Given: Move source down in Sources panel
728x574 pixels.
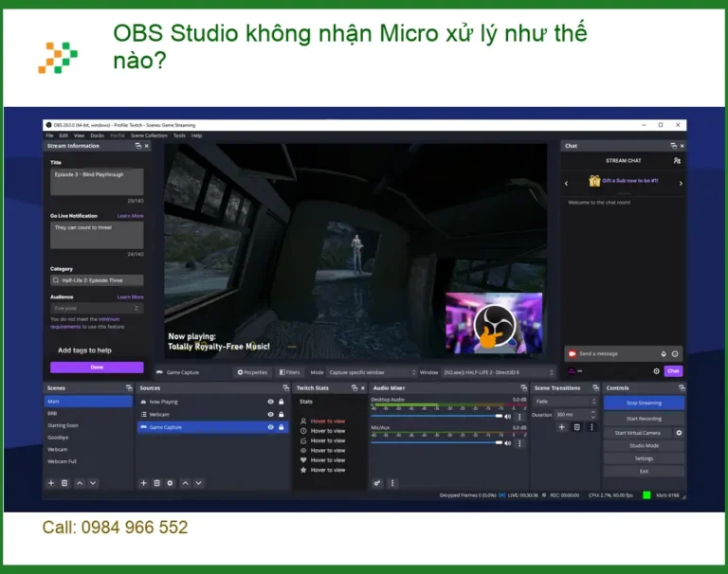Looking at the screenshot, I should coord(199,483).
